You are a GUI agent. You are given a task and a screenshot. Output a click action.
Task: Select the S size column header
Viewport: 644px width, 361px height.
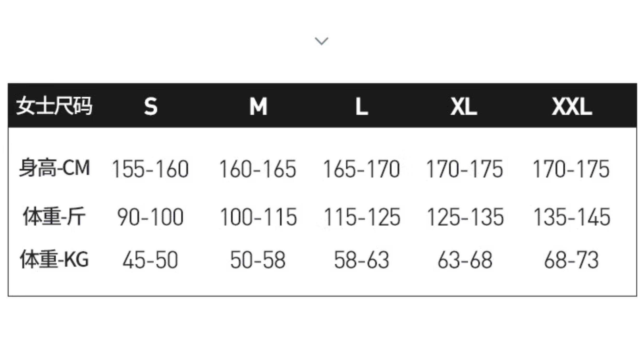point(151,106)
